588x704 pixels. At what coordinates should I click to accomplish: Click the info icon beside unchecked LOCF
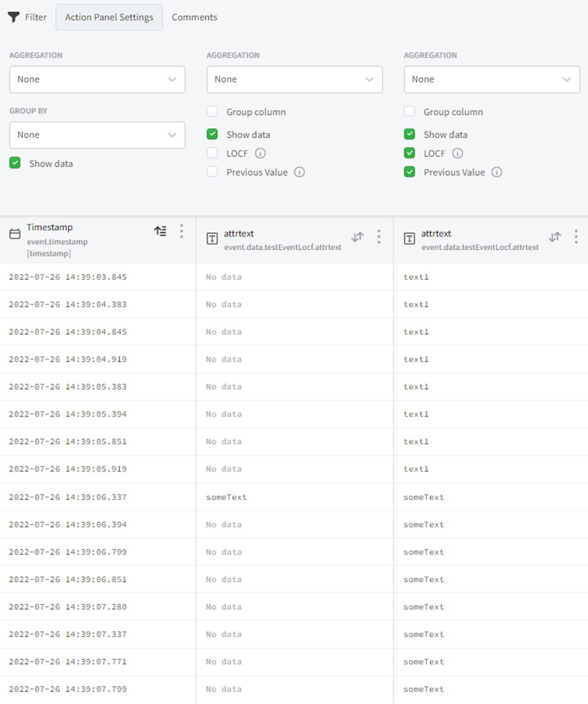260,153
